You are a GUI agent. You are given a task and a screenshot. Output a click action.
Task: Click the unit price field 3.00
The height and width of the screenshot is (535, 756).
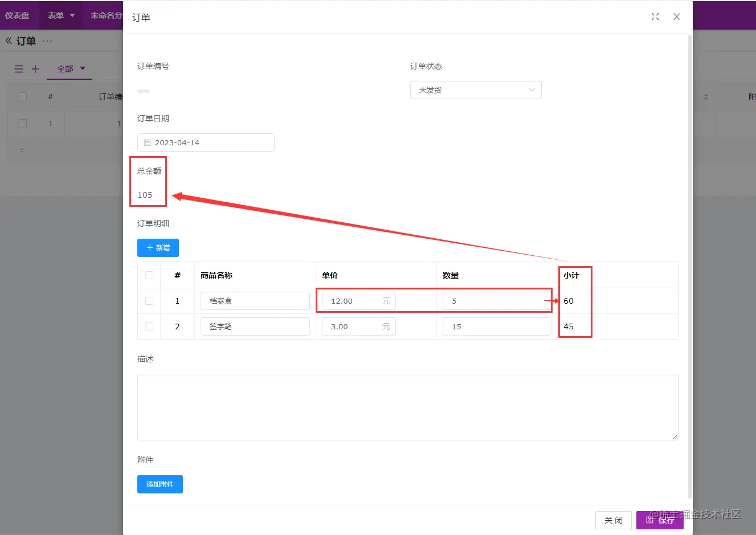click(359, 326)
